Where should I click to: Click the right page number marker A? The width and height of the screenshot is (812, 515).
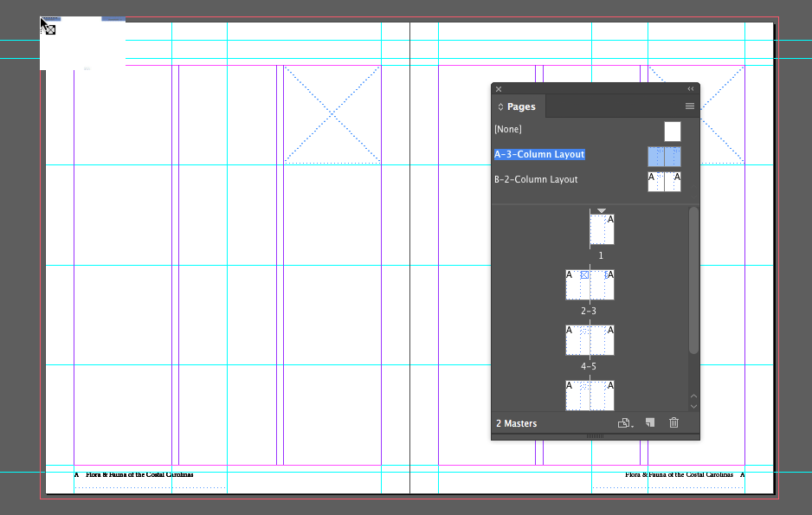[x=742, y=474]
